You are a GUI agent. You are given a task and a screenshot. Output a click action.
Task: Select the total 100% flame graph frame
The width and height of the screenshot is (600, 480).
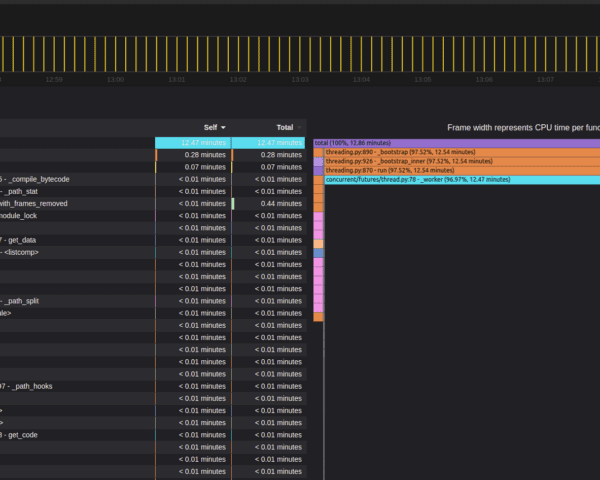[x=456, y=143]
